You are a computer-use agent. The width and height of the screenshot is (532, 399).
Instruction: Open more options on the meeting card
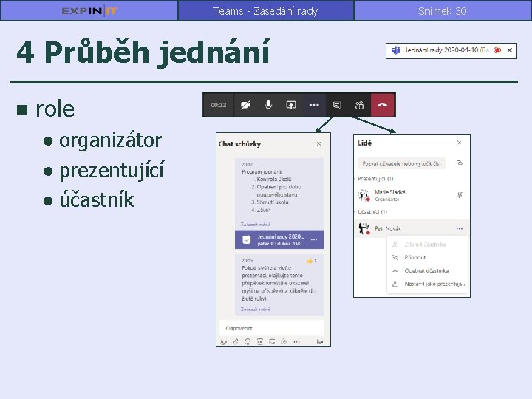pyautogui.click(x=314, y=239)
